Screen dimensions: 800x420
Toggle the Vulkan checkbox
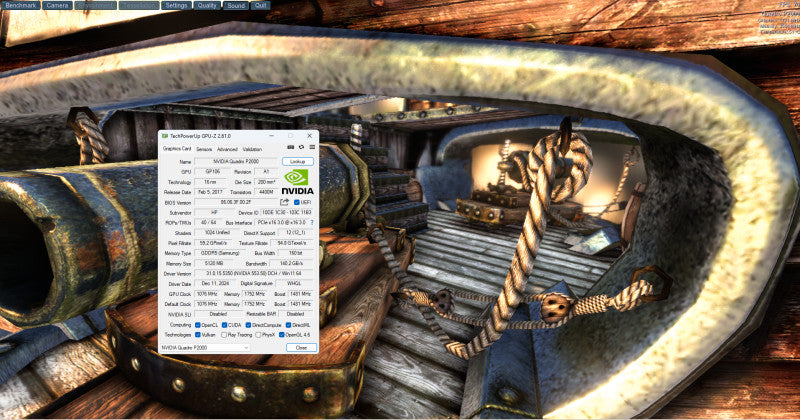point(197,335)
